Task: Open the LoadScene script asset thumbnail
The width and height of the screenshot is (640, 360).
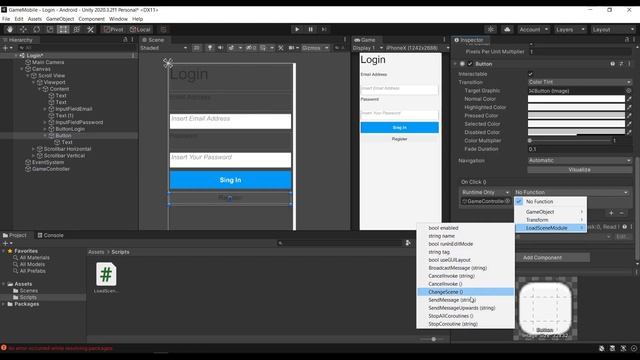Action: 106,274
